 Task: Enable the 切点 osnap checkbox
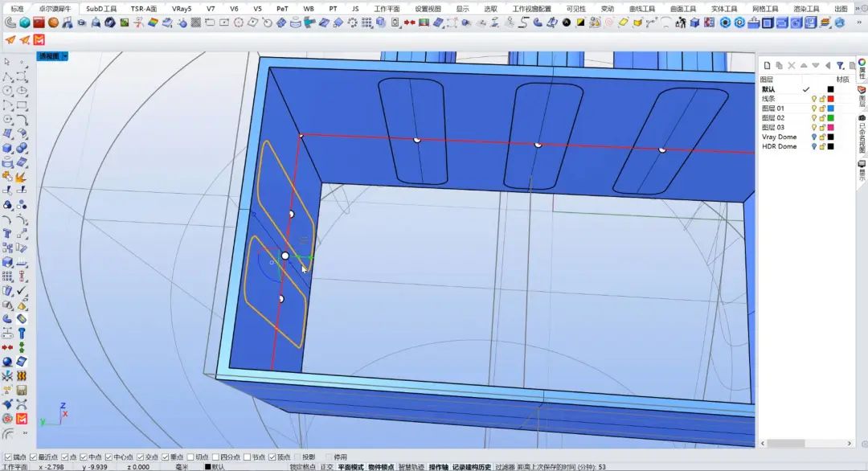[190, 457]
